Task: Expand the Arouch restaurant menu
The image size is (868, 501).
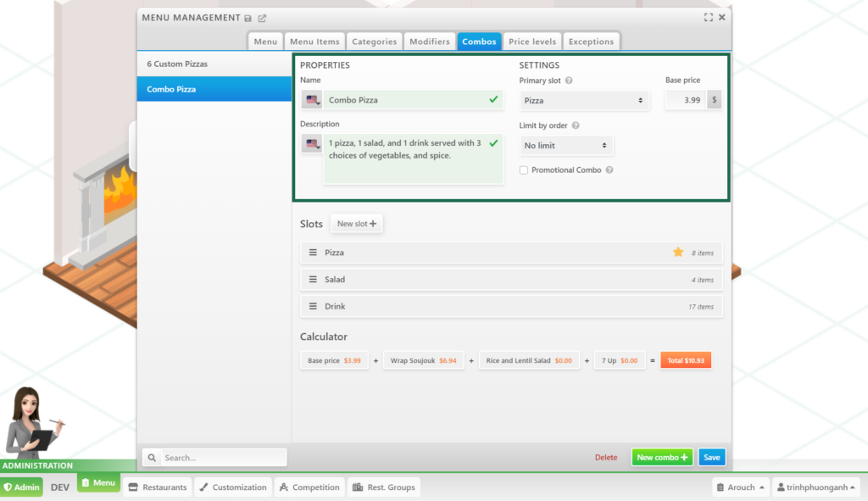Action: pyautogui.click(x=741, y=487)
